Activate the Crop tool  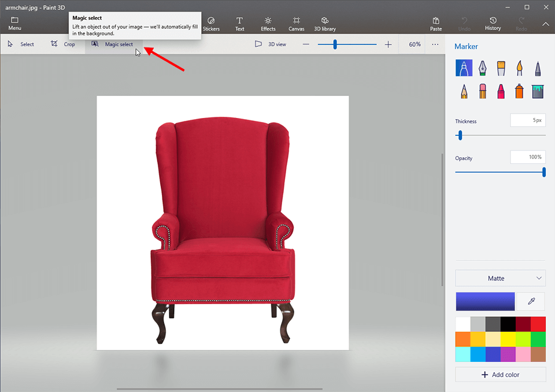65,44
